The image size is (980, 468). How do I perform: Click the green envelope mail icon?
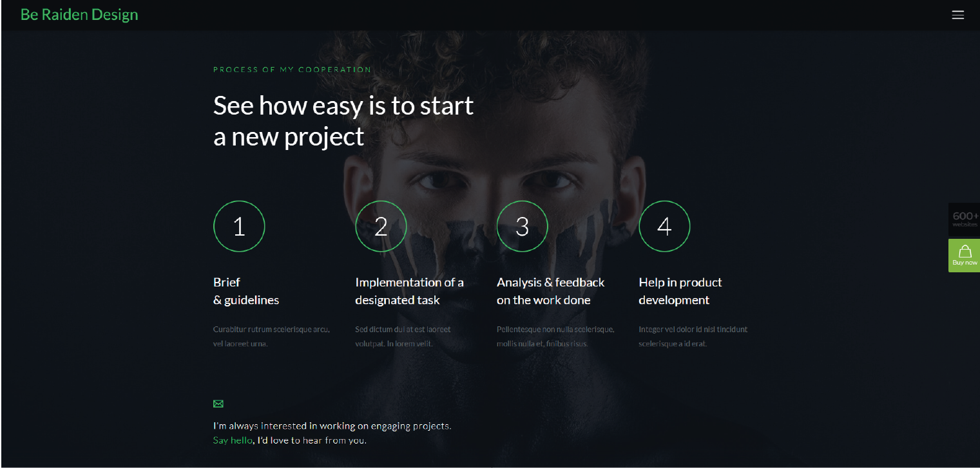pos(218,404)
